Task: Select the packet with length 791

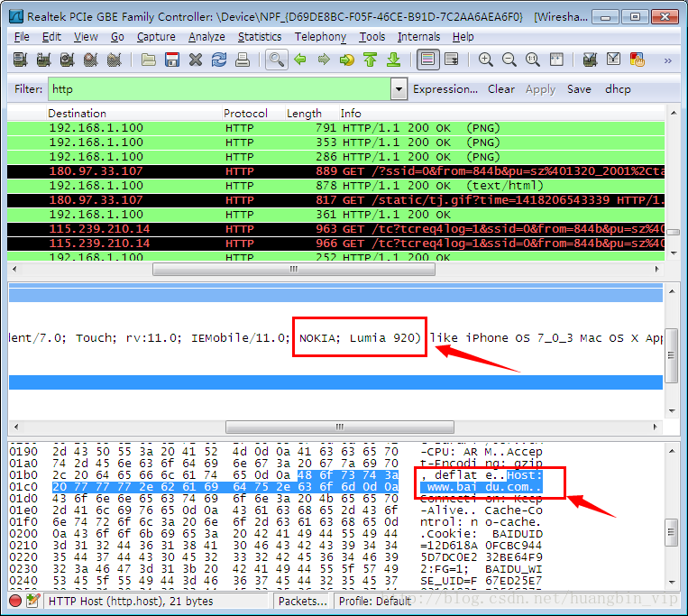Action: pyautogui.click(x=336, y=128)
